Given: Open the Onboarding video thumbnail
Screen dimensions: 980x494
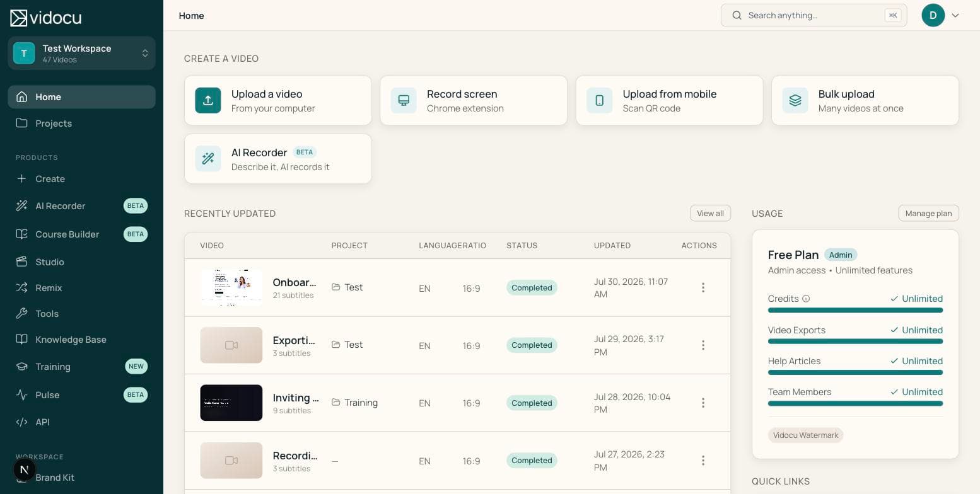Looking at the screenshot, I should tap(231, 288).
